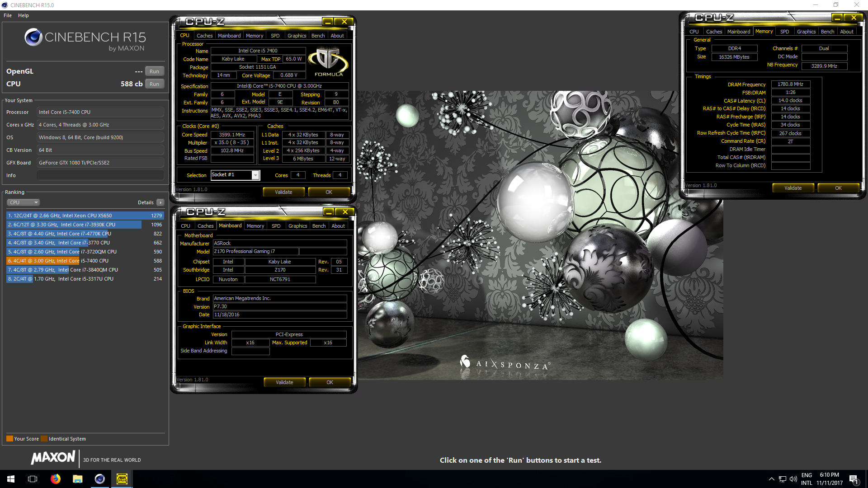
Task: Open Mainboard tab in top CPU-Z window
Action: tap(229, 36)
